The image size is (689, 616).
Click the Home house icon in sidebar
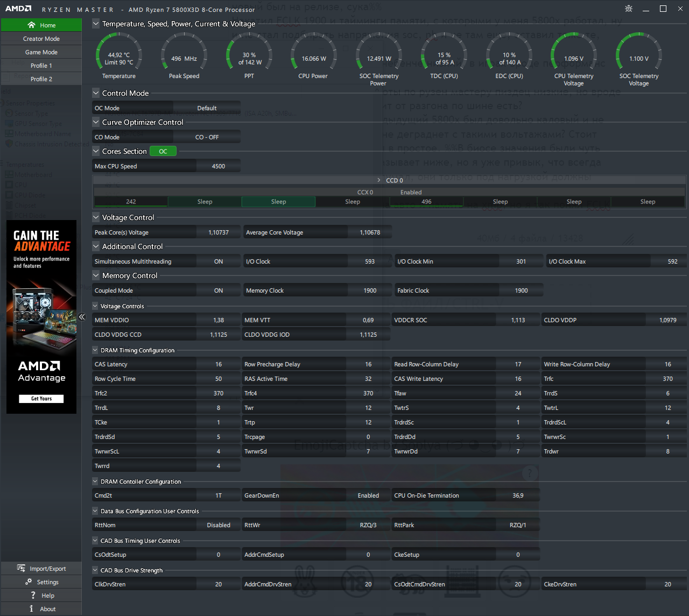coord(31,25)
